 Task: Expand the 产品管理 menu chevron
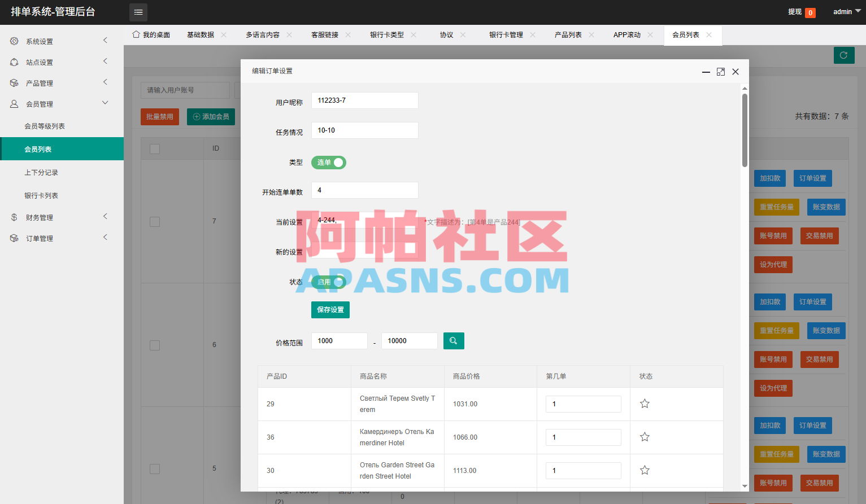click(x=105, y=82)
